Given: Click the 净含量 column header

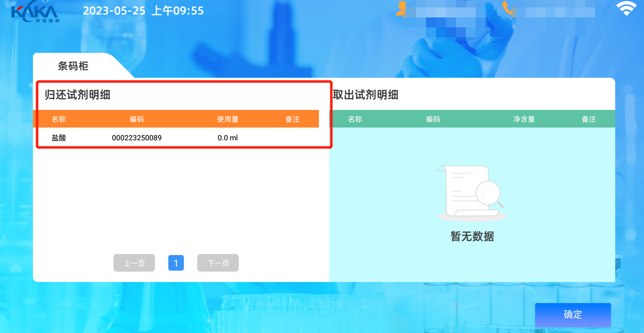Looking at the screenshot, I should (x=524, y=119).
